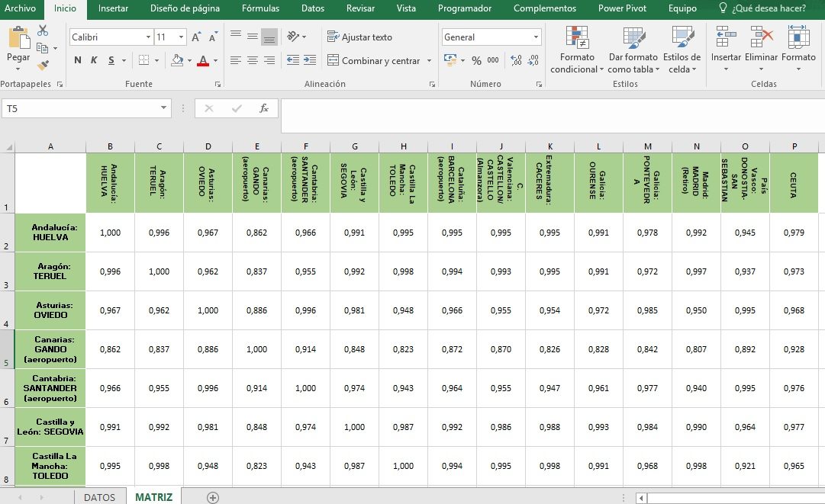The width and height of the screenshot is (825, 504).
Task: Apply bold formatting with the N icon
Action: [x=77, y=60]
